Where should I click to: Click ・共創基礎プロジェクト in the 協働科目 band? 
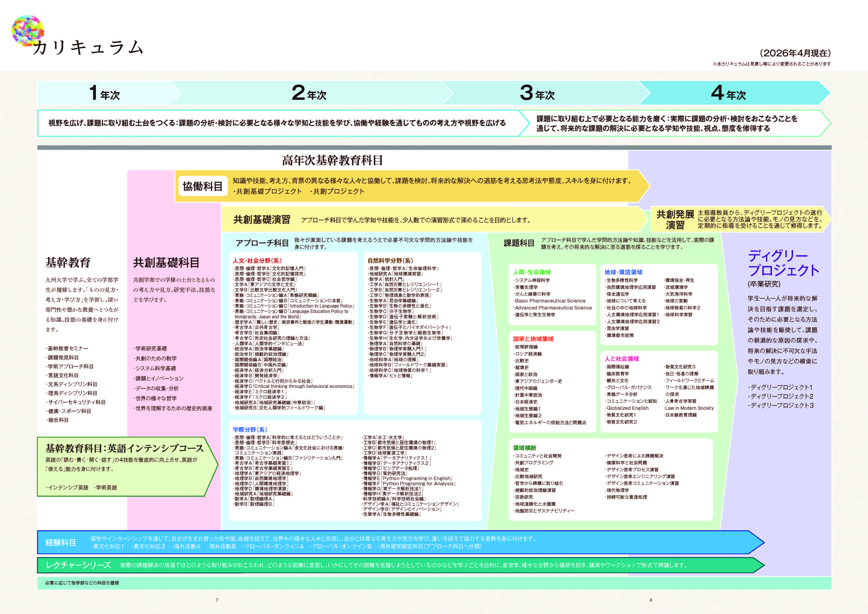[x=267, y=191]
